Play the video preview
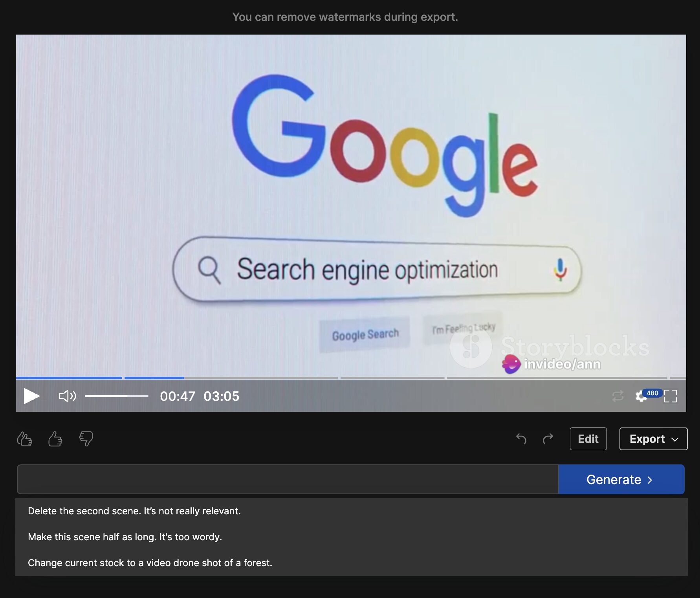Image resolution: width=700 pixels, height=598 pixels. tap(31, 396)
